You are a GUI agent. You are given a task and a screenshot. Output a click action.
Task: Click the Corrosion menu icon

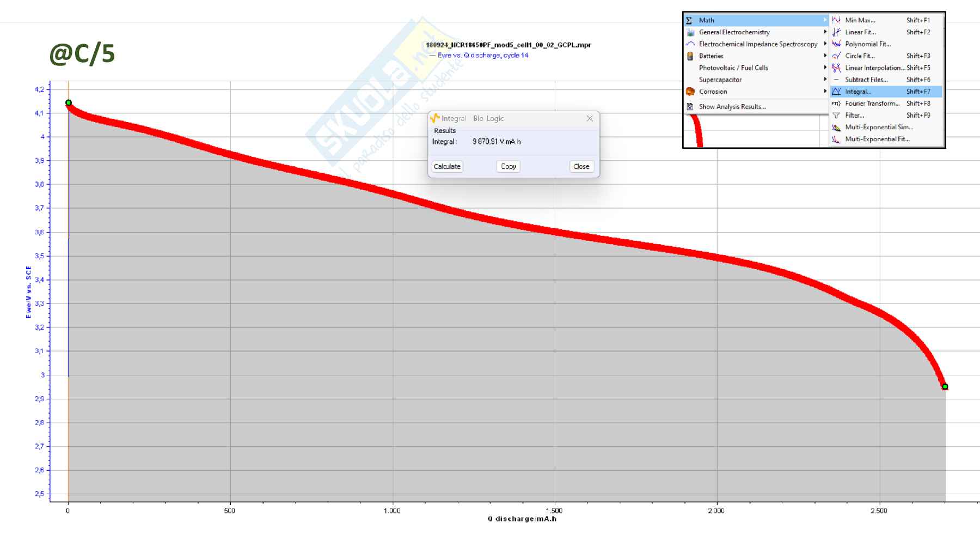tap(690, 92)
